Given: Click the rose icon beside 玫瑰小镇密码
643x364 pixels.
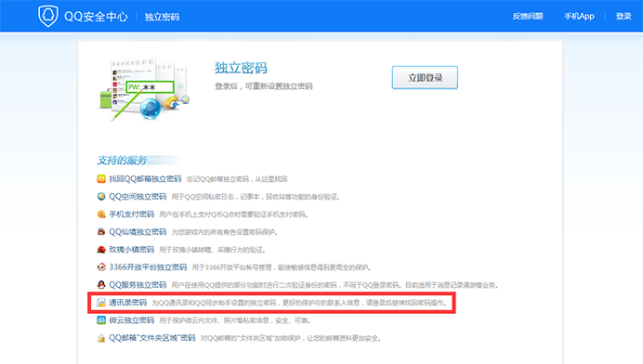Looking at the screenshot, I should pos(101,249).
